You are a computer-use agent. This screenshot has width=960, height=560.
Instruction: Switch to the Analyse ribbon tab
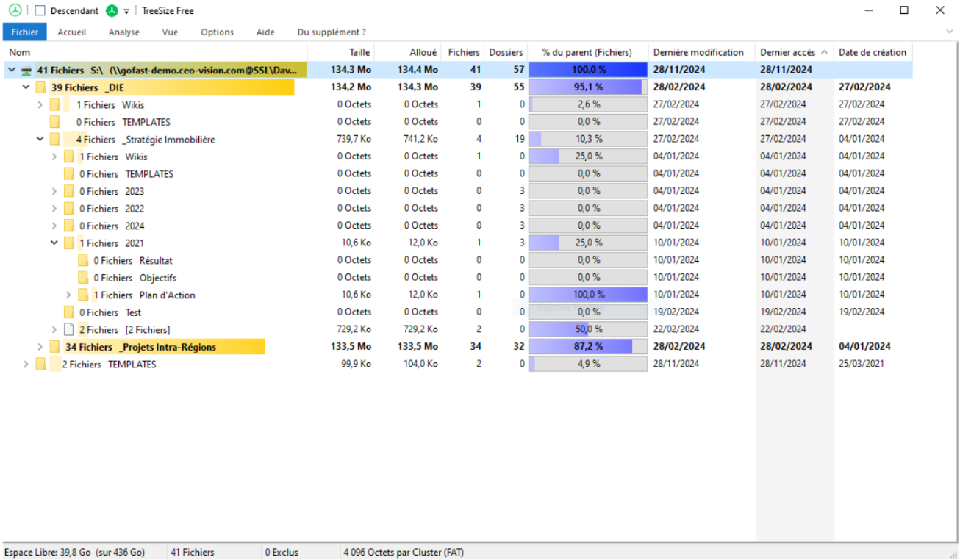123,32
